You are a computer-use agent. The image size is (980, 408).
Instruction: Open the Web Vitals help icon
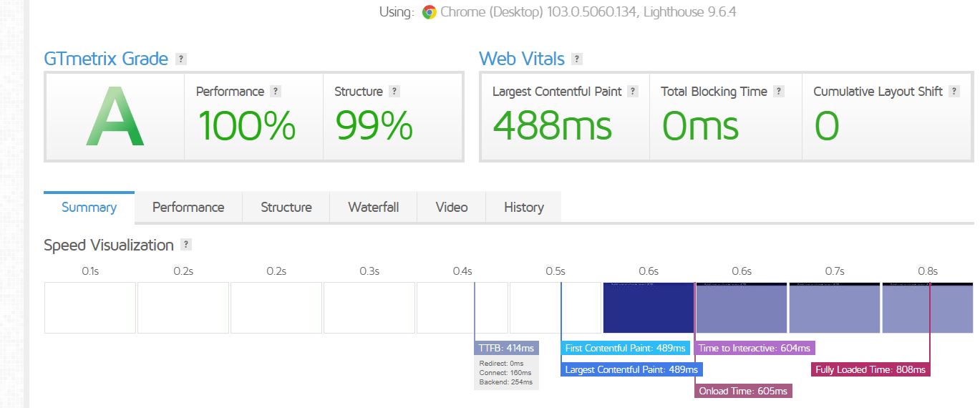pyautogui.click(x=577, y=59)
